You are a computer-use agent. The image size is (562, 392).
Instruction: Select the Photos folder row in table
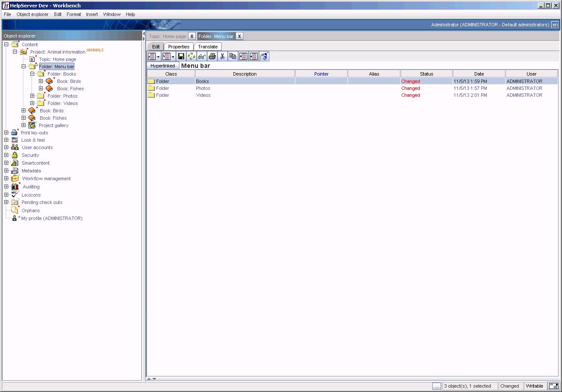tap(352, 88)
